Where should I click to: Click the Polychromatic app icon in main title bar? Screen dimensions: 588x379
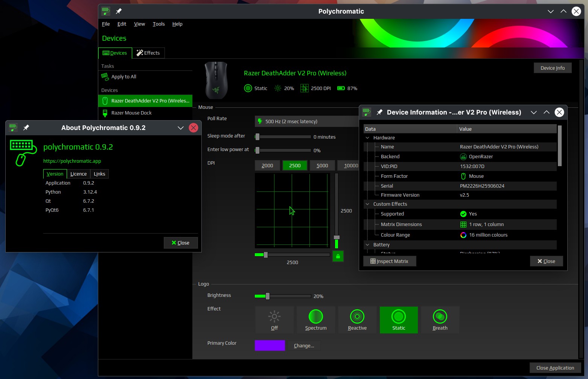tap(106, 11)
